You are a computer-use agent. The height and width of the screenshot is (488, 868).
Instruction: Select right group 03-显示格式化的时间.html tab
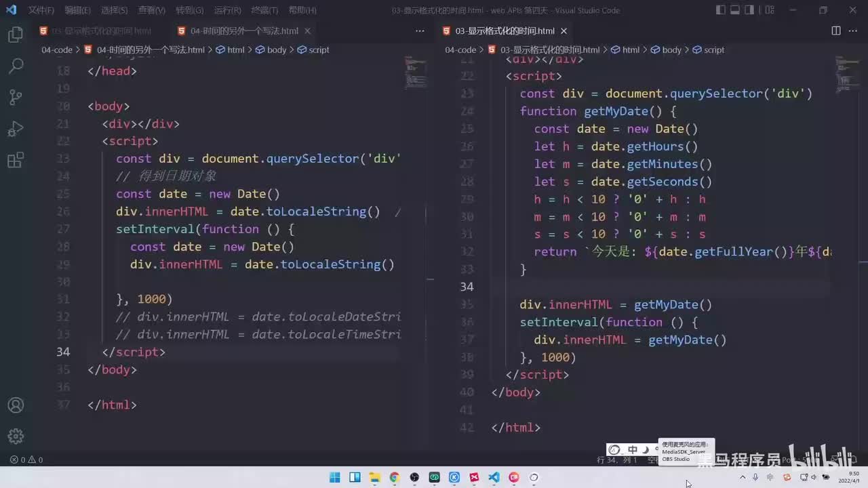coord(505,31)
